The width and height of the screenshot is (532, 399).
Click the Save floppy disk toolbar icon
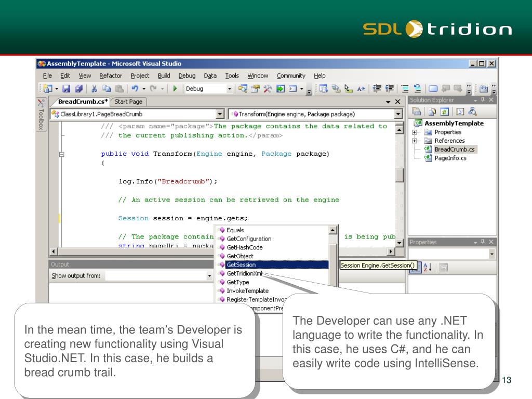[66, 89]
